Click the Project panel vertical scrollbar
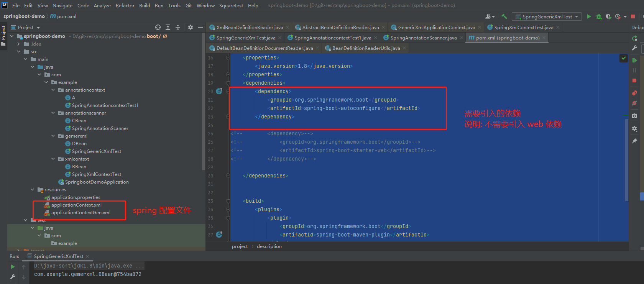 (x=204, y=102)
